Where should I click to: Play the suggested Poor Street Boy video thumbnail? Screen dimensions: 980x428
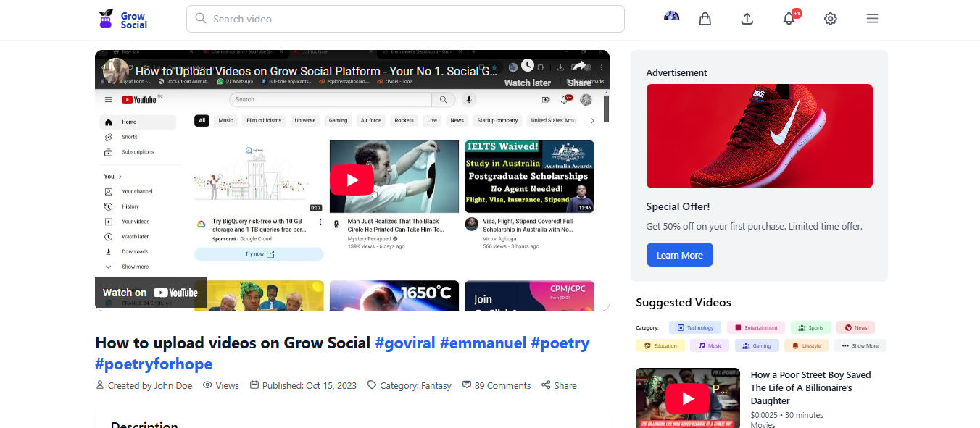tap(688, 398)
